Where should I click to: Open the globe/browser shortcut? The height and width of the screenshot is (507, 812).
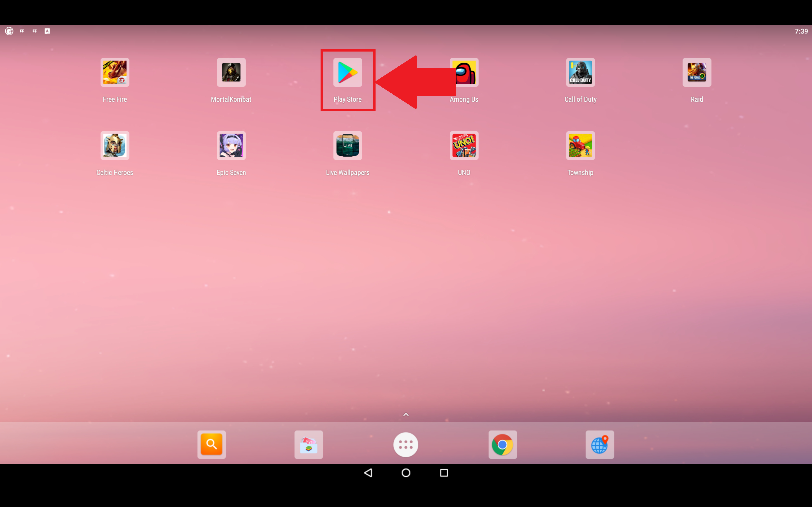click(599, 444)
